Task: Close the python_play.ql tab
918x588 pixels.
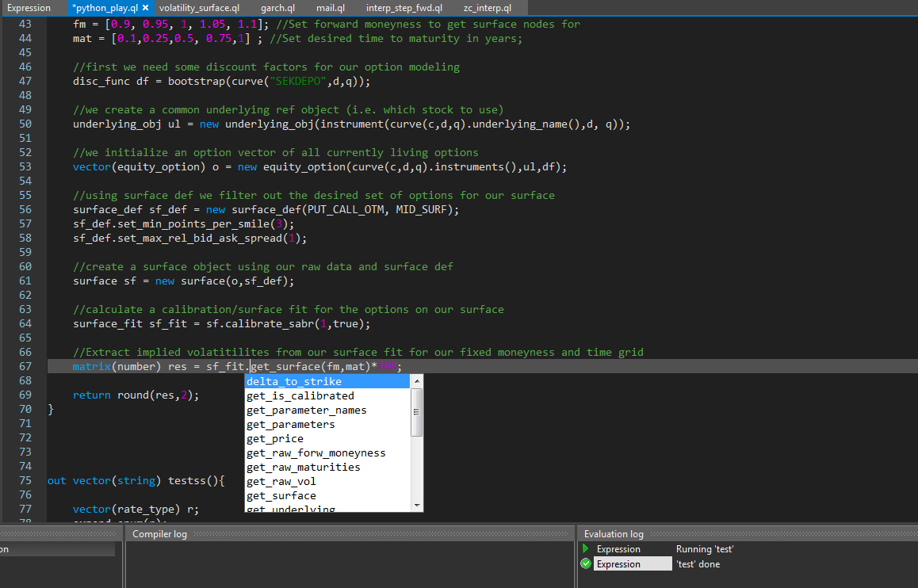Action: point(146,8)
